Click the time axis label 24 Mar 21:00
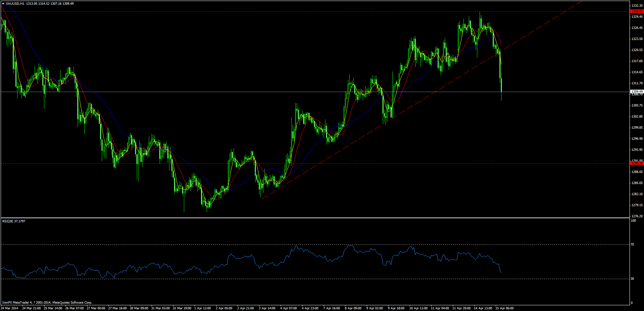The image size is (644, 311). click(x=32, y=308)
